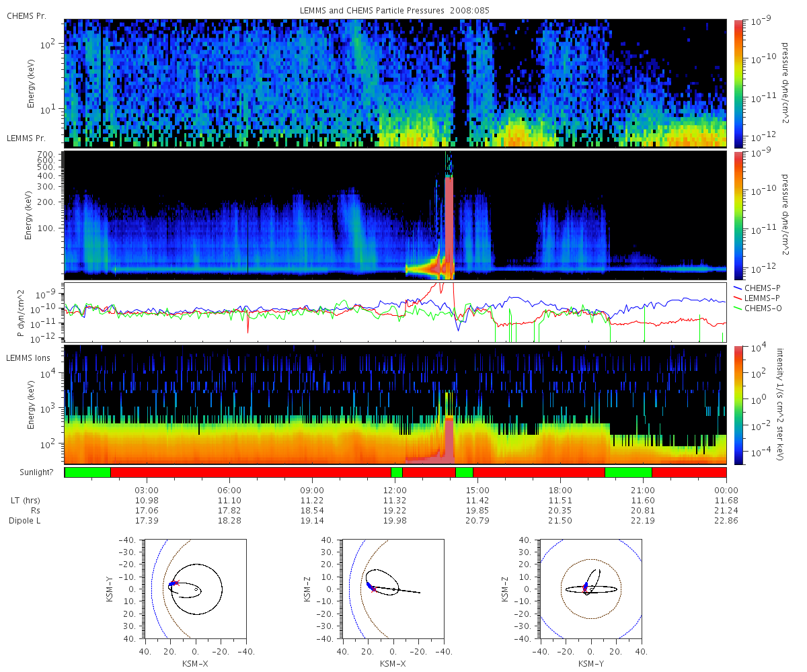Click the saturated pink spike in LEMMS pressure panel
Image resolution: width=807 pixels, height=672 pixels.
click(449, 225)
